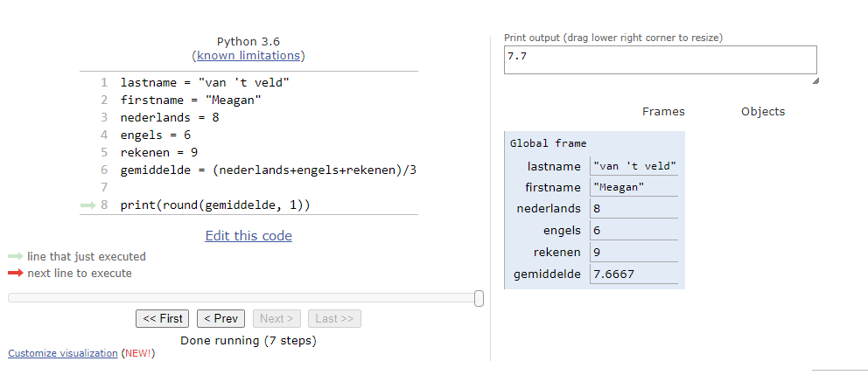Click the Objects column header
Image resolution: width=868 pixels, height=375 pixels.
click(x=763, y=112)
